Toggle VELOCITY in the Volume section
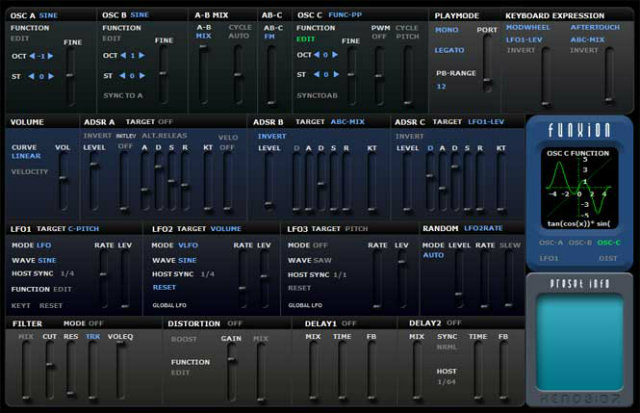 (x=29, y=172)
